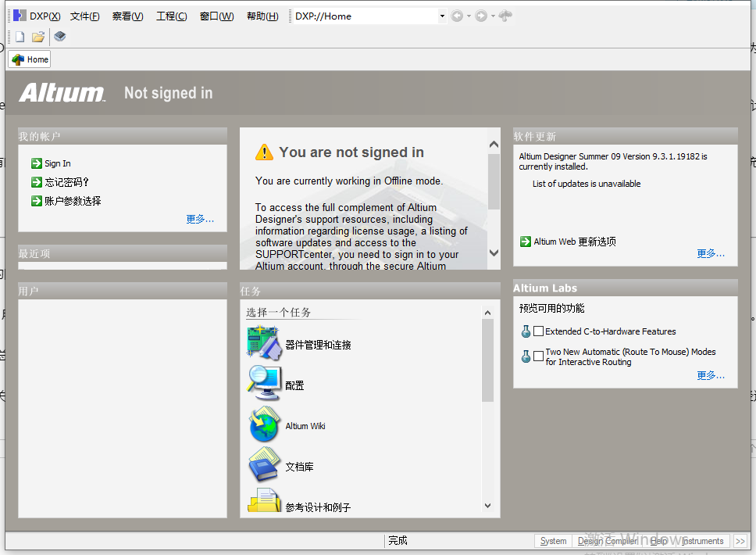Screen dimensions: 756x555
Task: Click the 参考设计和例子 folder icon
Action: (263, 502)
